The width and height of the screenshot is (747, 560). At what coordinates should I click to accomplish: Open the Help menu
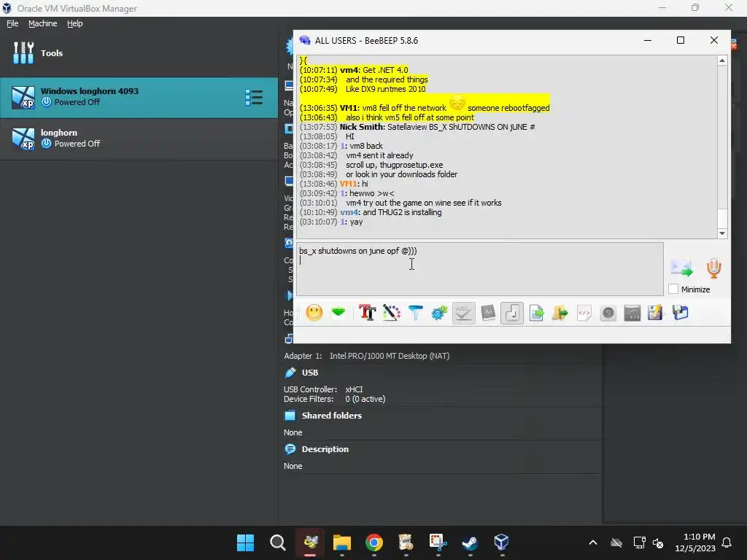[x=75, y=23]
